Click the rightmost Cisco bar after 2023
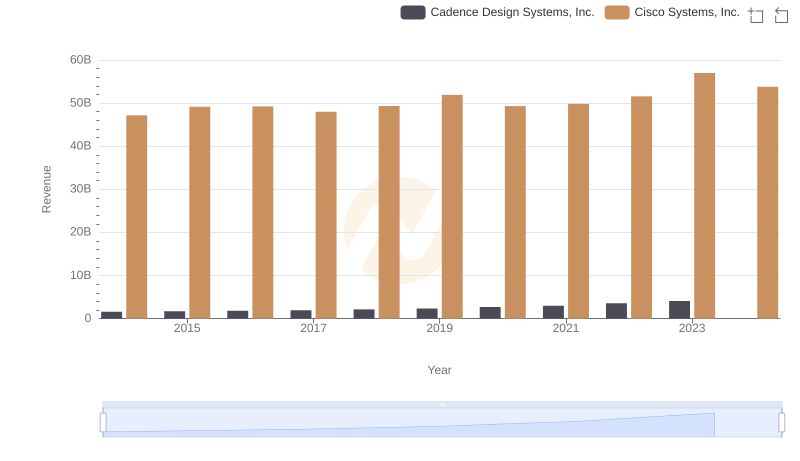 [x=767, y=202]
